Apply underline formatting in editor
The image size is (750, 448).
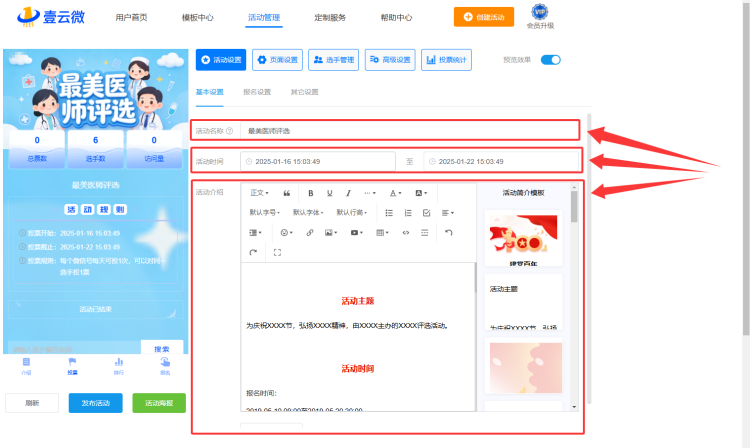tap(330, 193)
